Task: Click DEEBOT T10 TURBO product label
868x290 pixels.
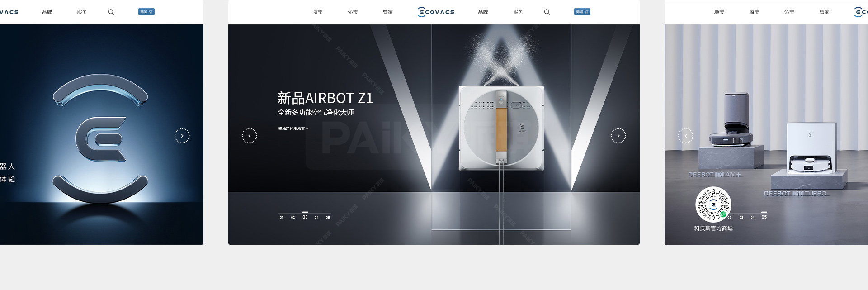Action: click(795, 194)
